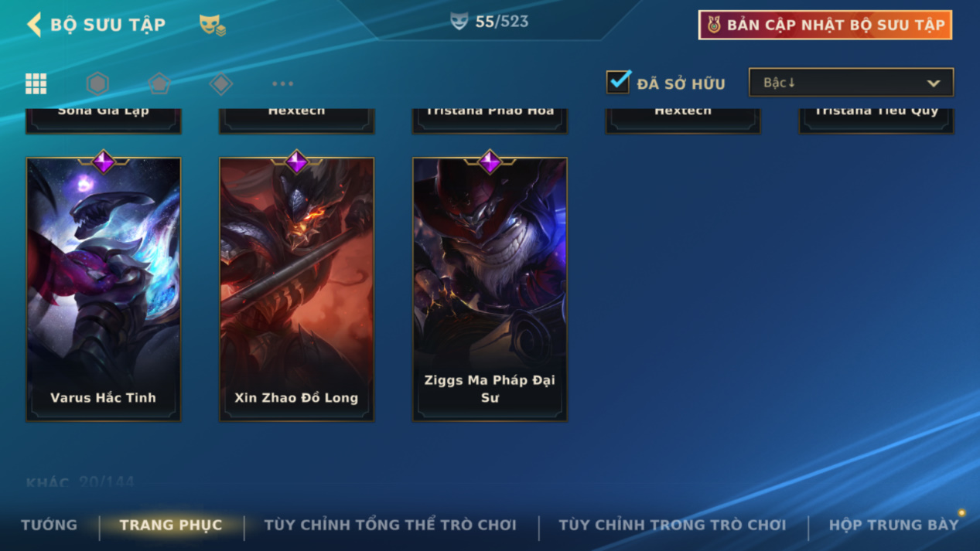Image resolution: width=980 pixels, height=551 pixels.
Task: Select the grid view filter icon
Action: point(36,83)
